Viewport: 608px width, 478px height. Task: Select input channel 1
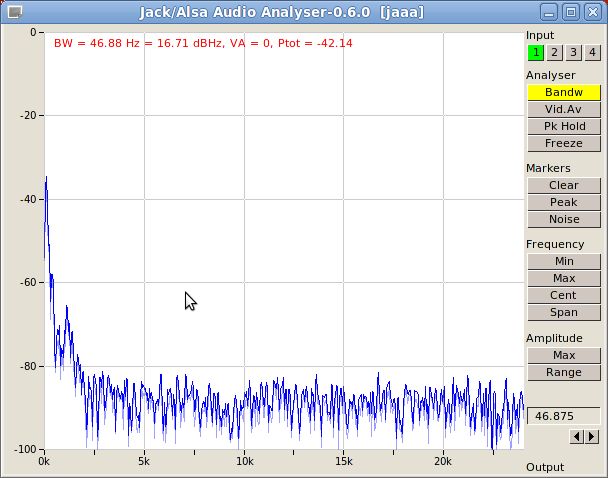[x=536, y=52]
